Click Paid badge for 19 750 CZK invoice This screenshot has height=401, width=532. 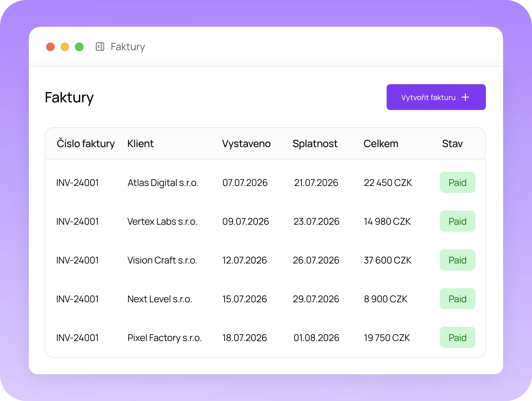[457, 337]
